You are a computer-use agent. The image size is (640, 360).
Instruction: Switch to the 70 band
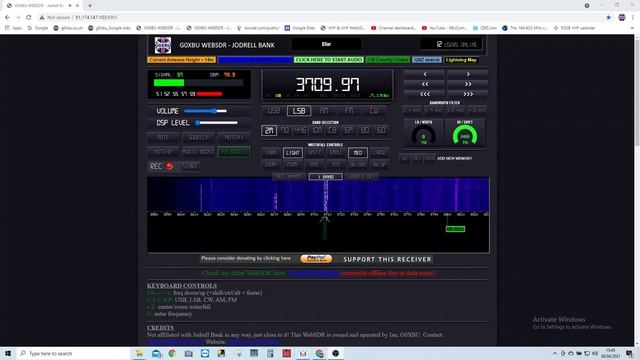pyautogui.click(x=285, y=130)
